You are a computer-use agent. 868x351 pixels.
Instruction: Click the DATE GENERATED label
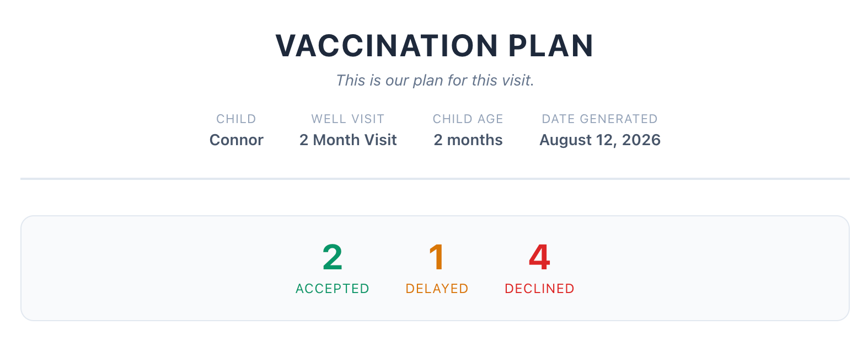(600, 119)
